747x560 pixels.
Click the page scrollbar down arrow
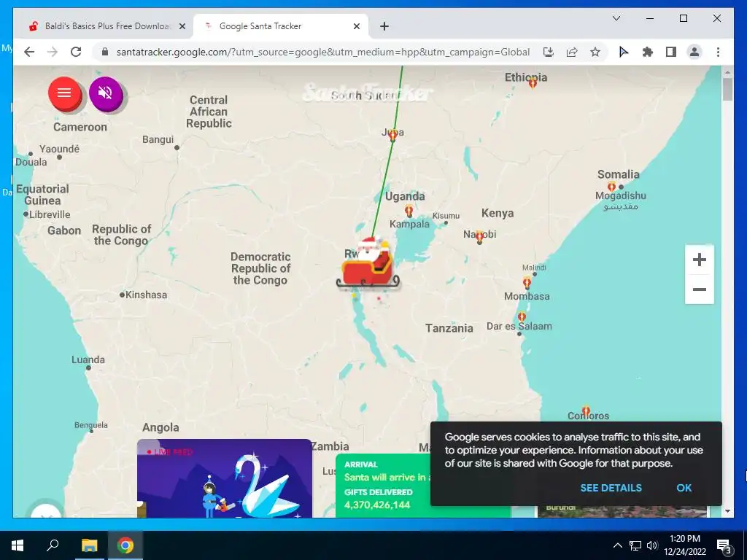coord(727,511)
